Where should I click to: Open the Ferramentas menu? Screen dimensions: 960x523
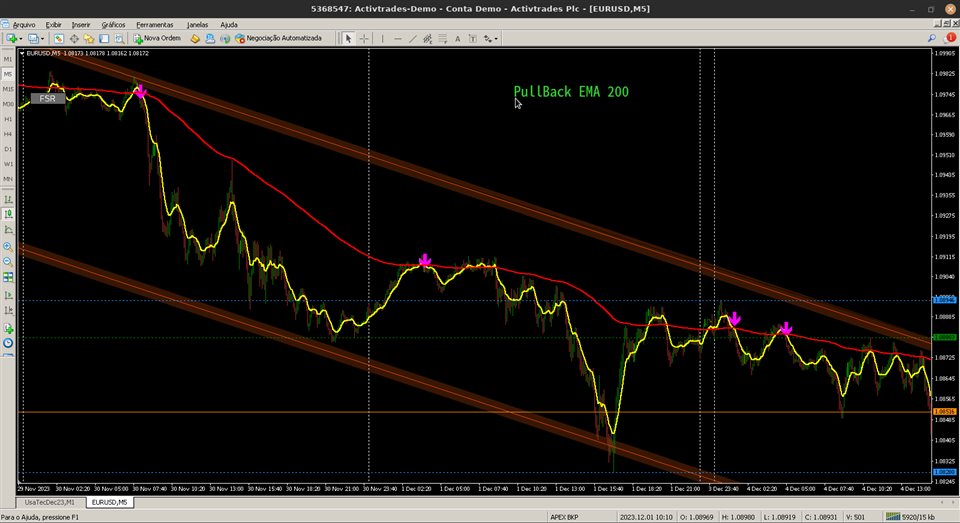click(154, 24)
